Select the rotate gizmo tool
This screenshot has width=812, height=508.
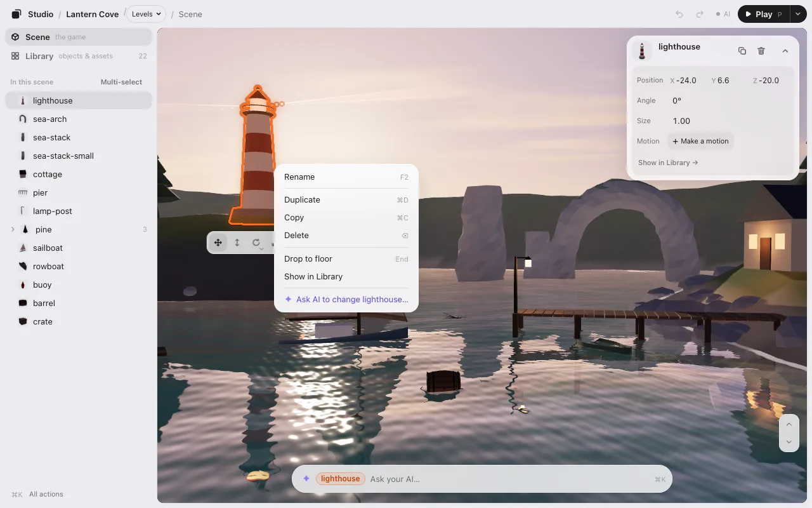point(256,243)
